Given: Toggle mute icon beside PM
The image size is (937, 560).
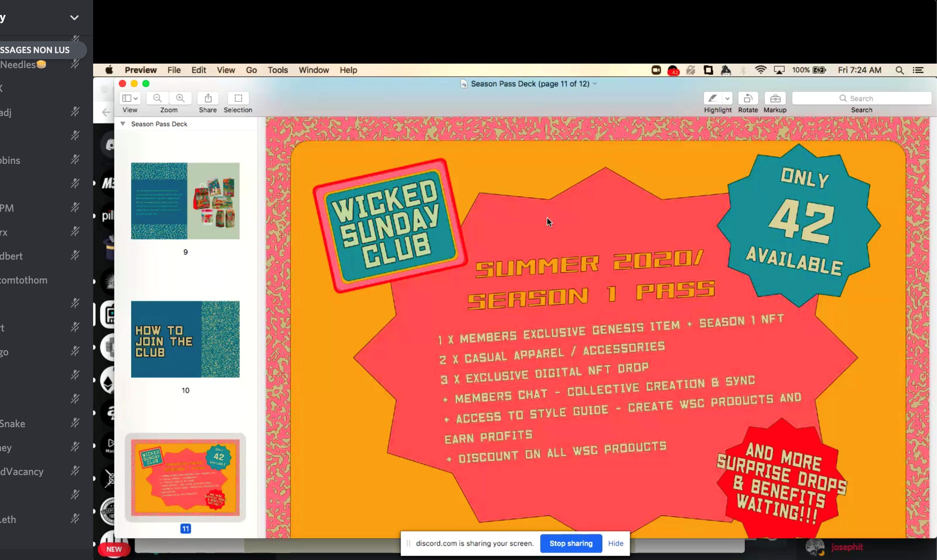Looking at the screenshot, I should [75, 208].
